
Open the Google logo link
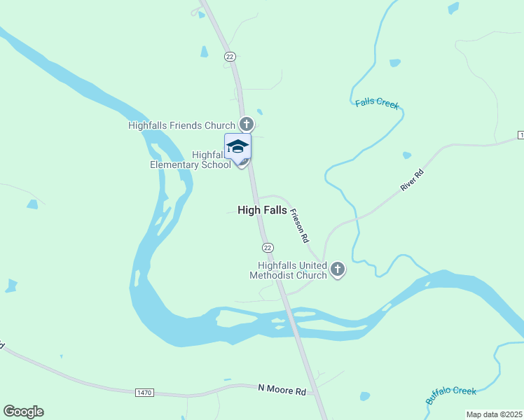tap(24, 412)
